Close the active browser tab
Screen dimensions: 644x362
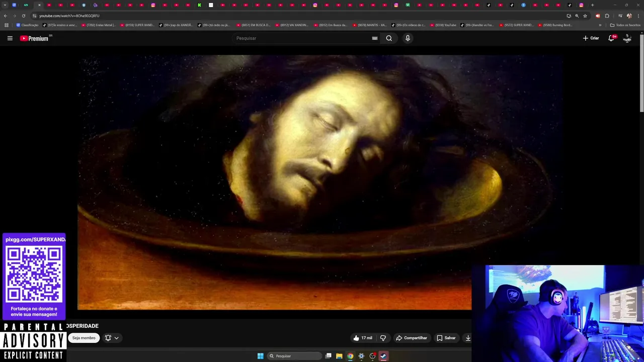coord(39,5)
